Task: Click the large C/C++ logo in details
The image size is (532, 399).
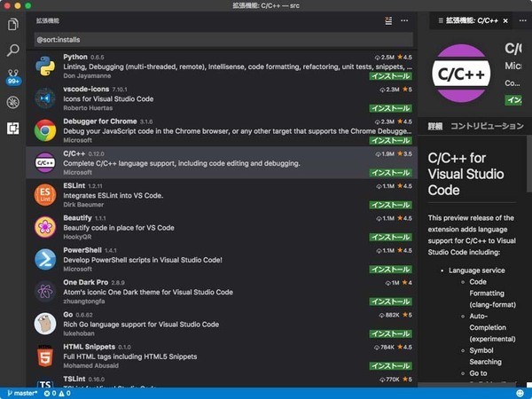Action: [461, 74]
